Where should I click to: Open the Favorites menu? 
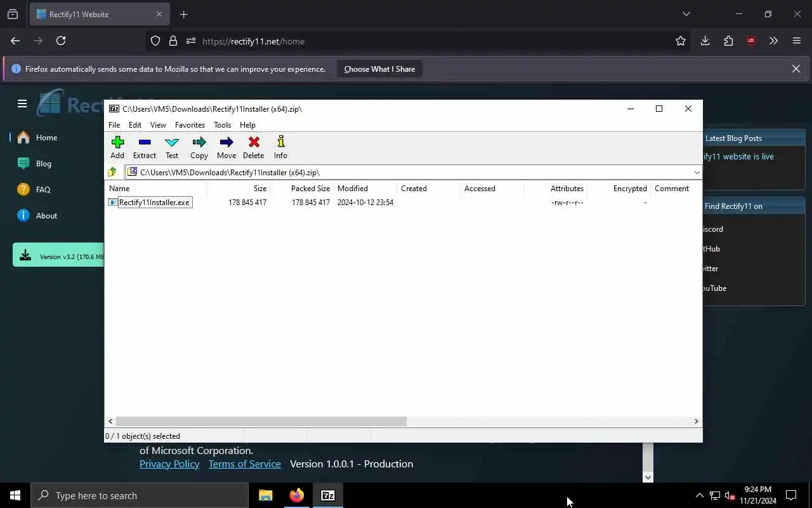point(190,125)
